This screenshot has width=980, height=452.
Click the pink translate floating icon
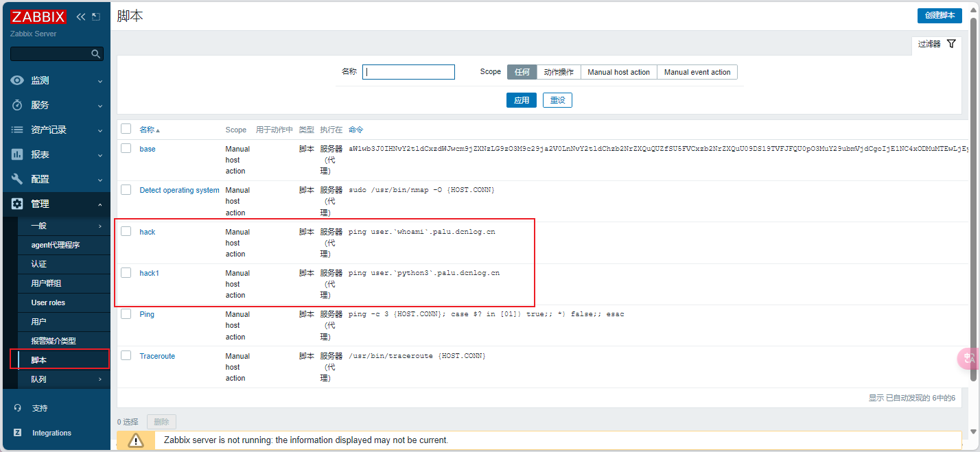(968, 358)
